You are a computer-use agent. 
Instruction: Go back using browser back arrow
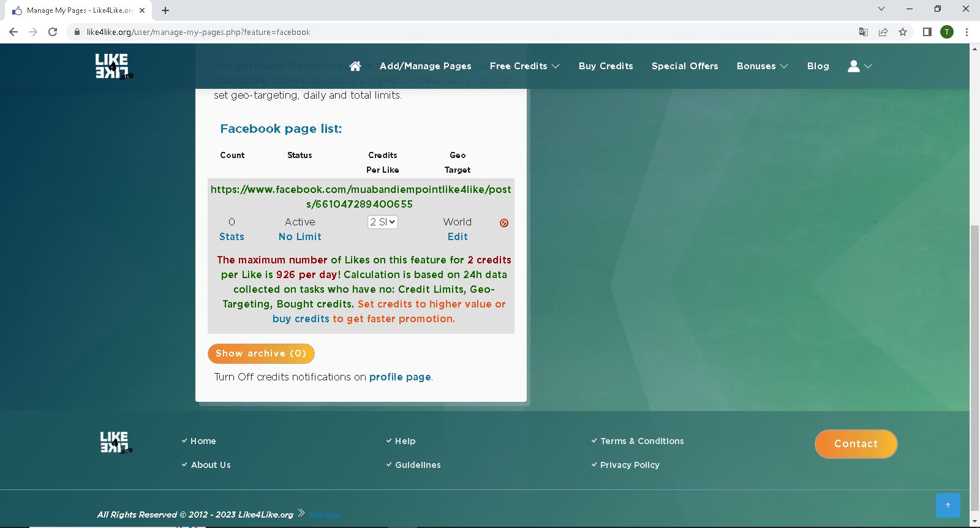point(13,32)
